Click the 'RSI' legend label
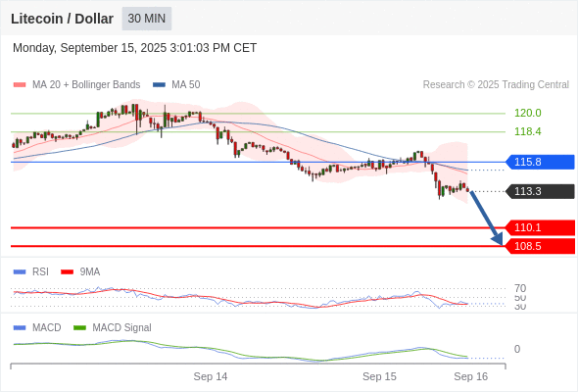 tap(40, 272)
